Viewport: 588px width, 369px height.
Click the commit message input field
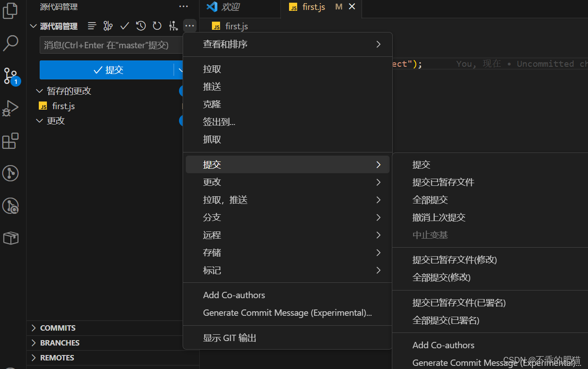pos(111,45)
